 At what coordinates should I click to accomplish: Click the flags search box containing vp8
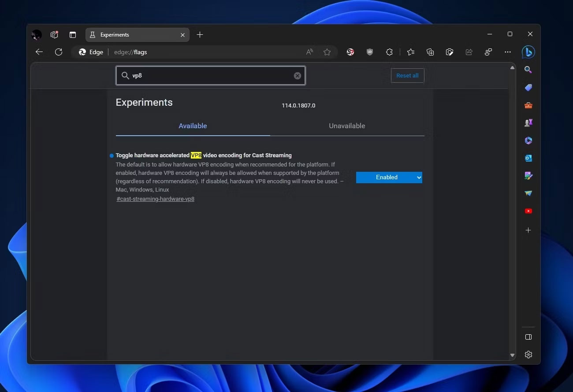pyautogui.click(x=207, y=76)
